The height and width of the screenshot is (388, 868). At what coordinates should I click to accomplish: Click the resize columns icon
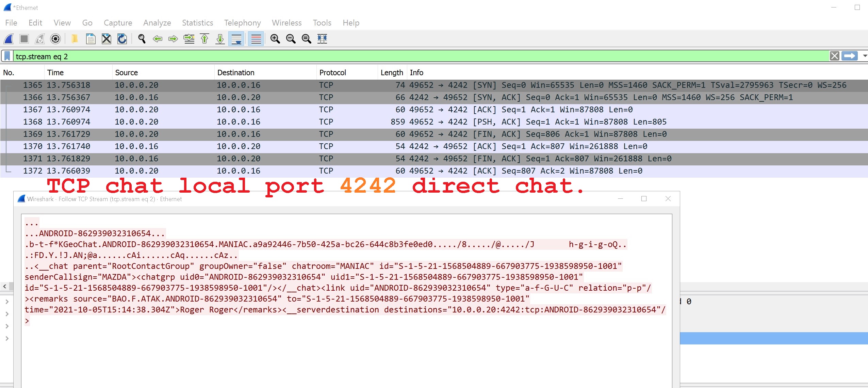tap(322, 39)
